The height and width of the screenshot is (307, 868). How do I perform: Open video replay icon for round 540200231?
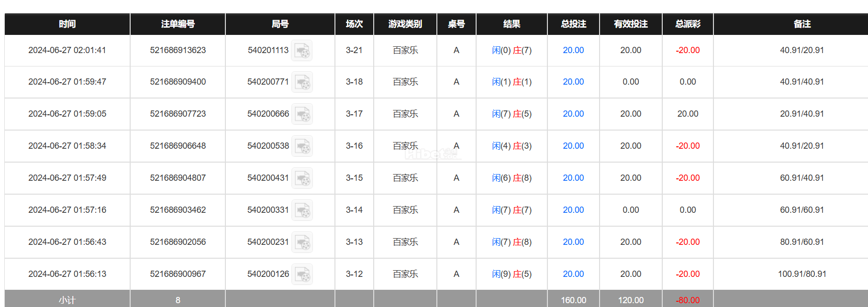coord(302,242)
